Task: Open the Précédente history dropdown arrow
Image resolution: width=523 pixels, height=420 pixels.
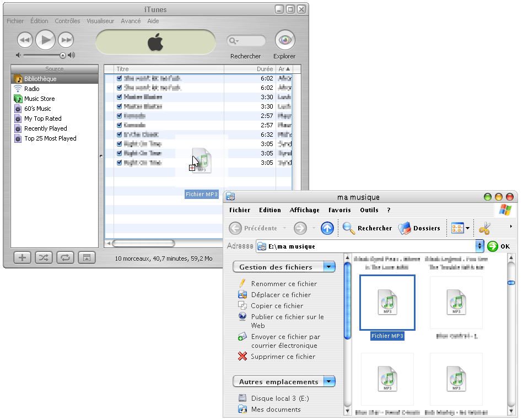Action: [x=284, y=228]
